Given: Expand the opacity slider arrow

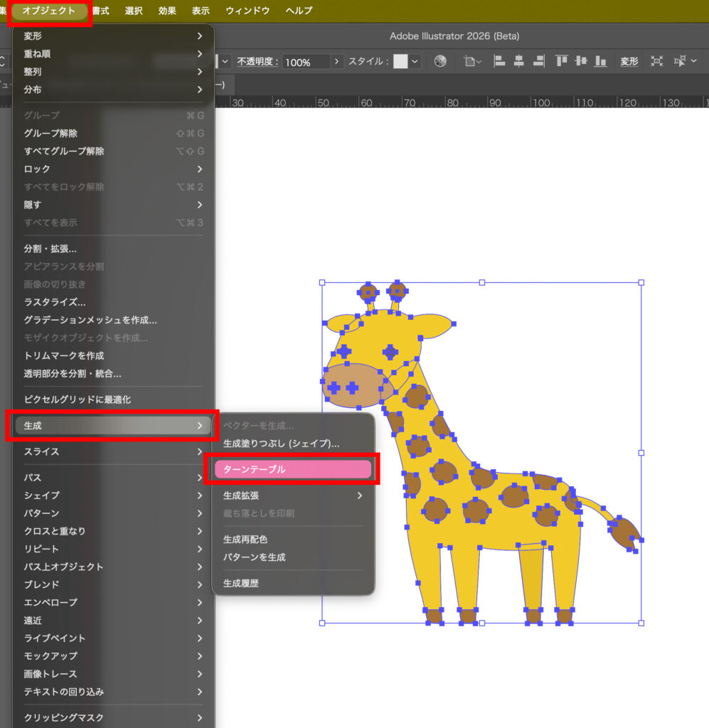Looking at the screenshot, I should coord(337,62).
